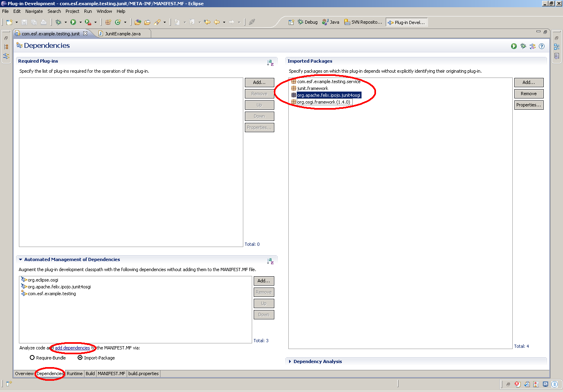The height and width of the screenshot is (392, 563).
Task: Click the Outline icon in right trim
Action: pyautogui.click(x=557, y=47)
